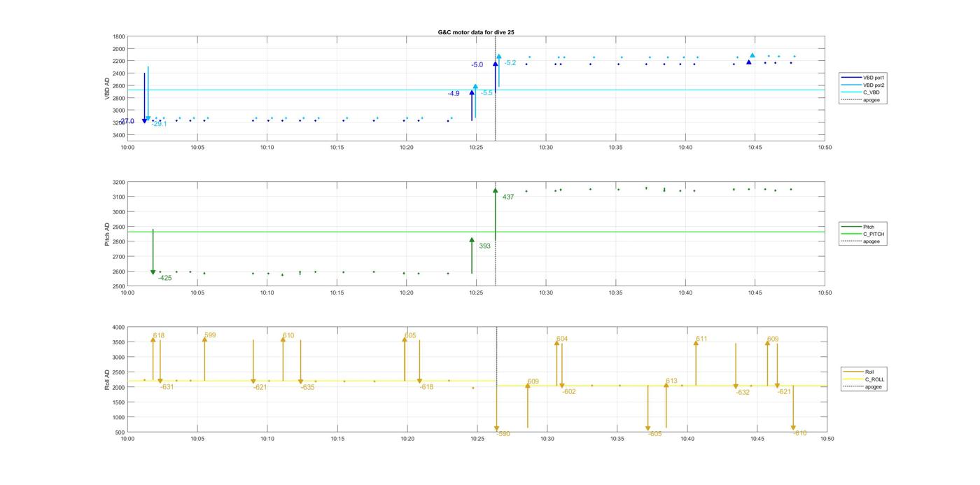Click the '437' pitch data label

(508, 197)
